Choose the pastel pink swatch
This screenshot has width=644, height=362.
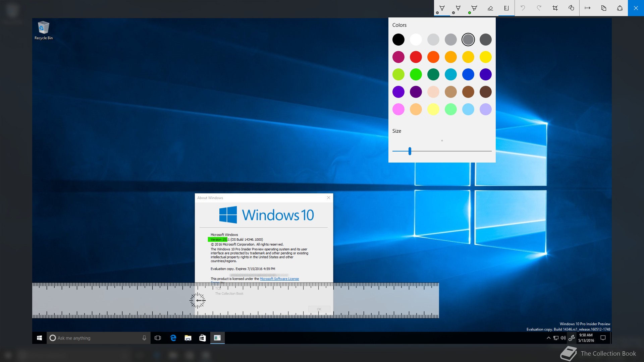[x=398, y=109]
